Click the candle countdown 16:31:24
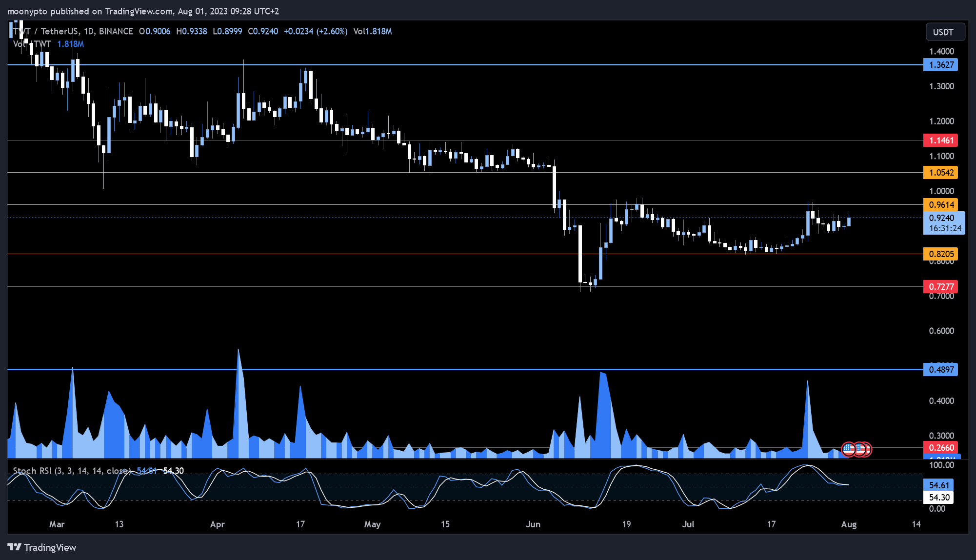 point(945,228)
